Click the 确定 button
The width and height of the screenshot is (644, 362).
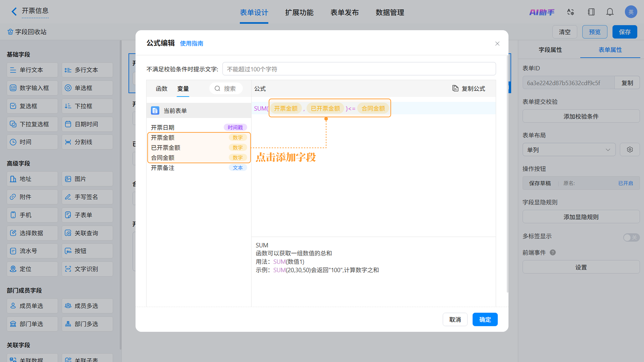(485, 320)
